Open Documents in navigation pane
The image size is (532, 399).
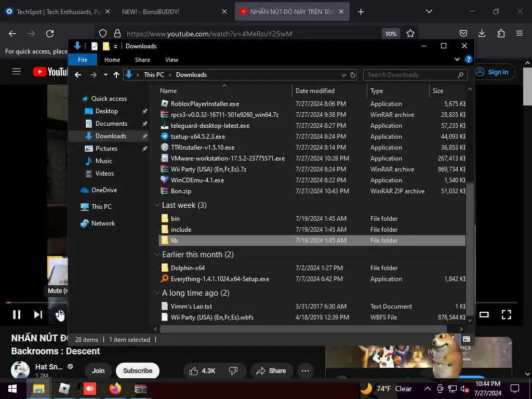[x=111, y=124]
